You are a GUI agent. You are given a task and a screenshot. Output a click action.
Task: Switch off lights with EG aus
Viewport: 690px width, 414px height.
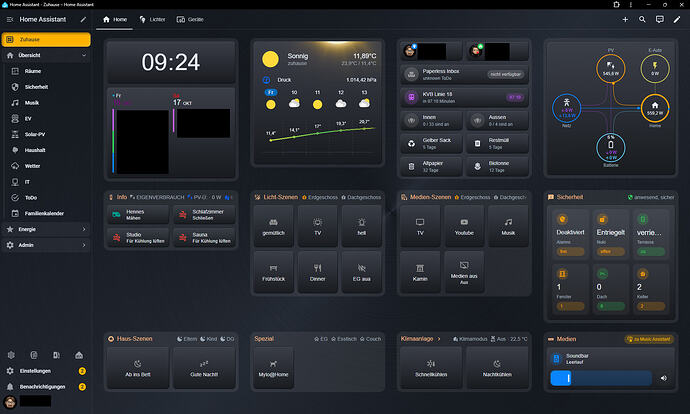[x=361, y=272]
